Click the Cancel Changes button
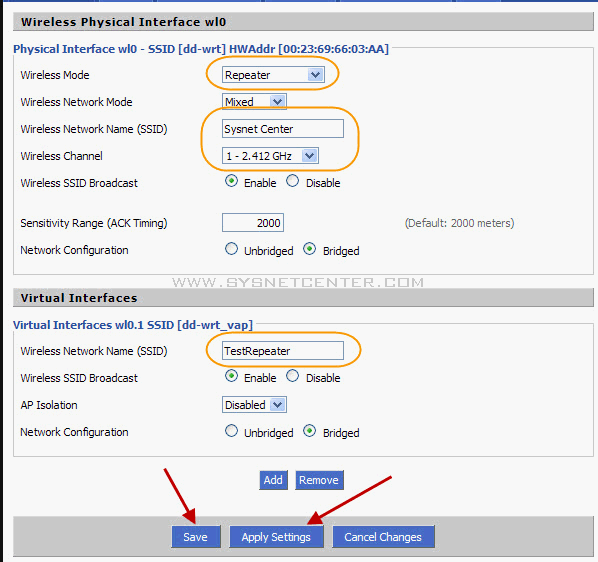Screen dimensions: 598x562 point(383,537)
